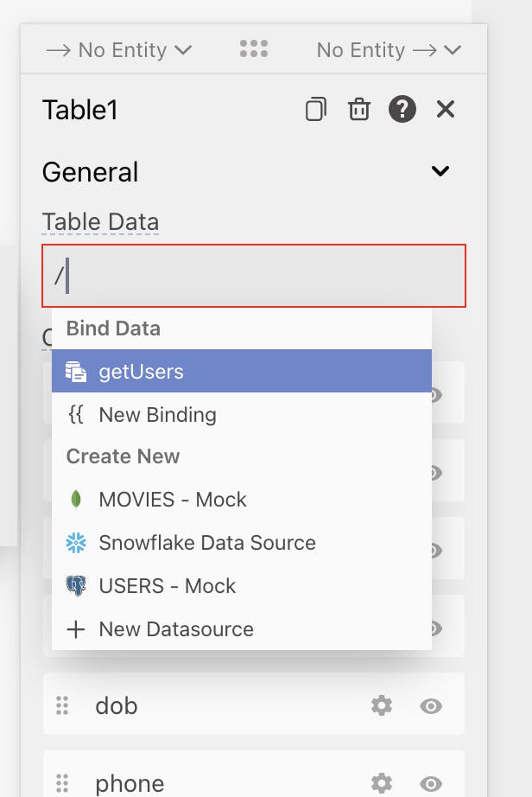The width and height of the screenshot is (532, 797).
Task: Select MOVIES - Mock datasource
Action: coord(173,500)
